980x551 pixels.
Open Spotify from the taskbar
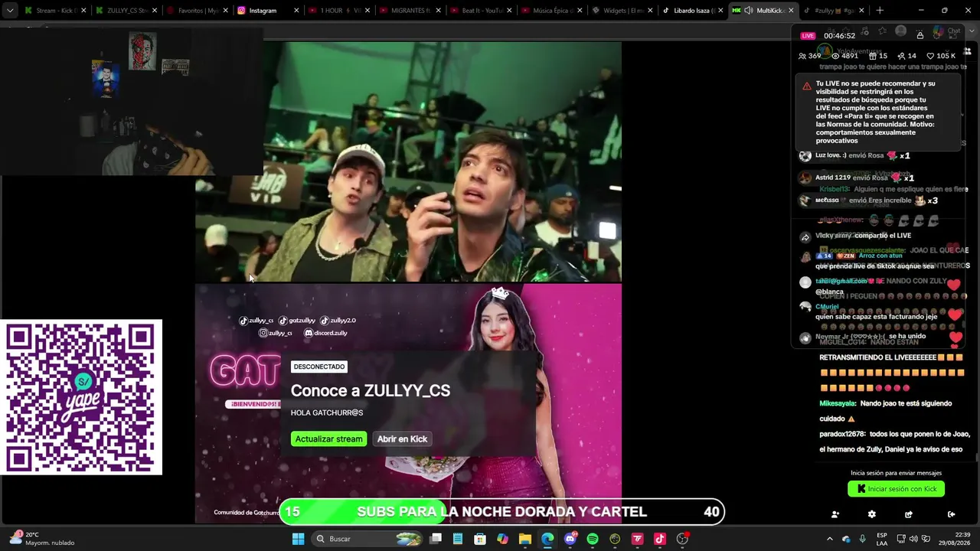click(x=593, y=539)
